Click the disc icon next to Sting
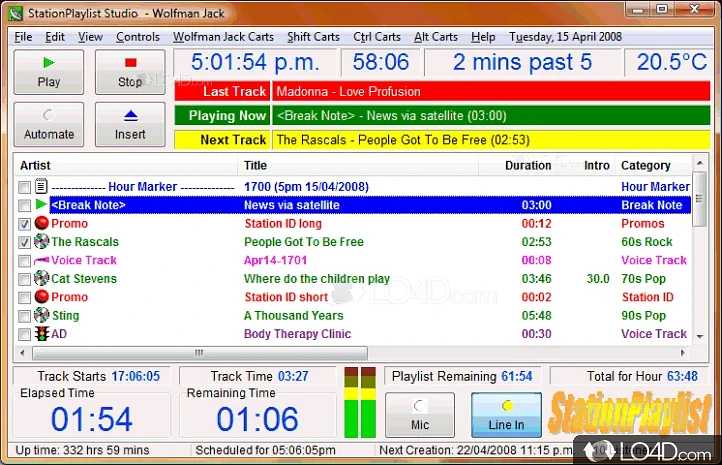Screen dimensions: 722x465 pos(41,315)
